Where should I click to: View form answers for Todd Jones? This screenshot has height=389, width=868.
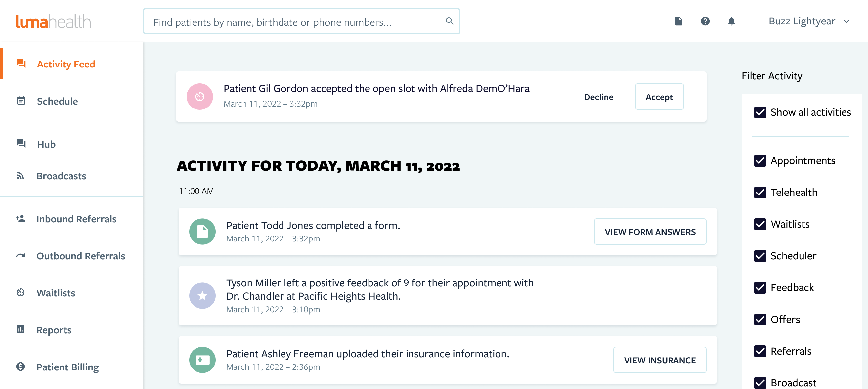650,232
